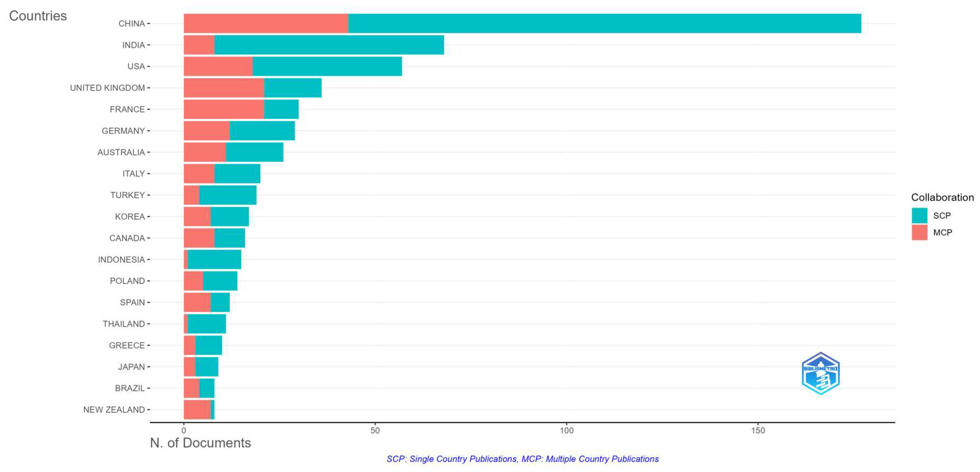Screen dimensions: 980x472
Task: Click the blue SCP/MCP caption text
Action: point(522,459)
